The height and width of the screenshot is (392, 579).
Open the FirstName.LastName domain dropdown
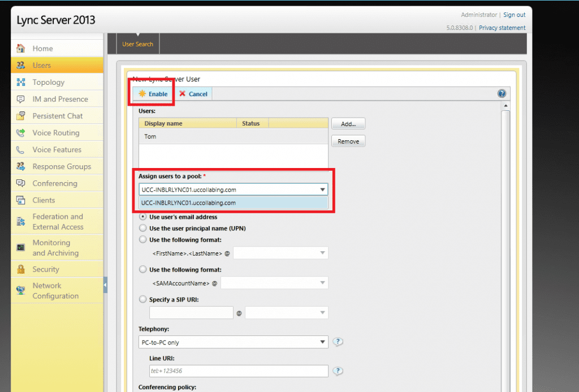tap(321, 252)
